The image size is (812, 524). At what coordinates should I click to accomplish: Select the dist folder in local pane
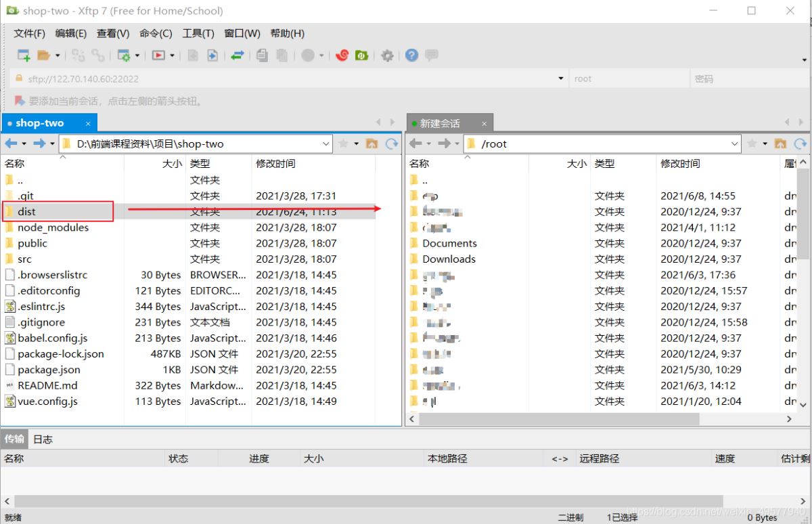coord(27,212)
